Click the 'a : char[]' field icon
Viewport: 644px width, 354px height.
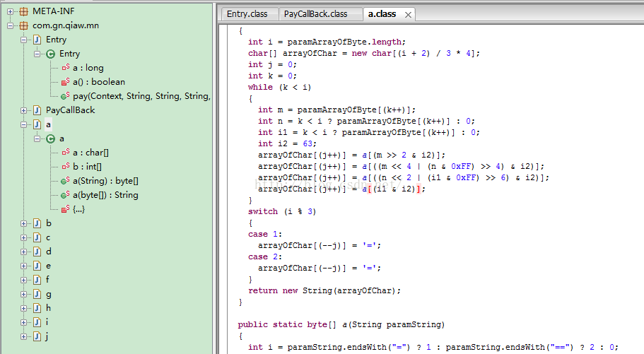[x=65, y=153]
